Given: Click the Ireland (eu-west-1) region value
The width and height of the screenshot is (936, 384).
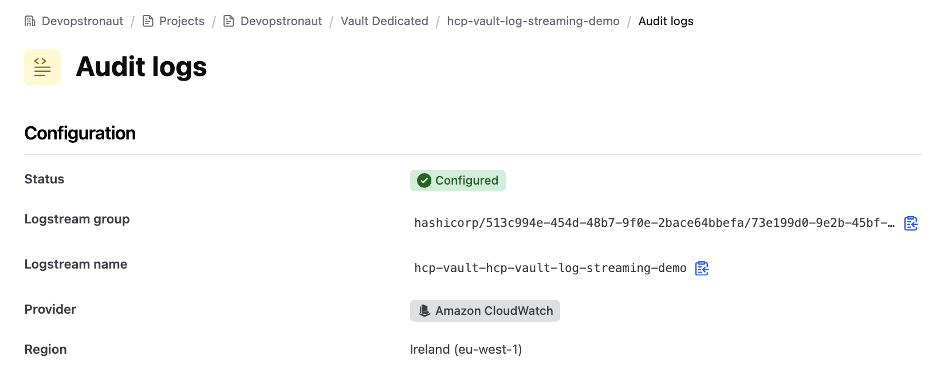Looking at the screenshot, I should coord(466,349).
